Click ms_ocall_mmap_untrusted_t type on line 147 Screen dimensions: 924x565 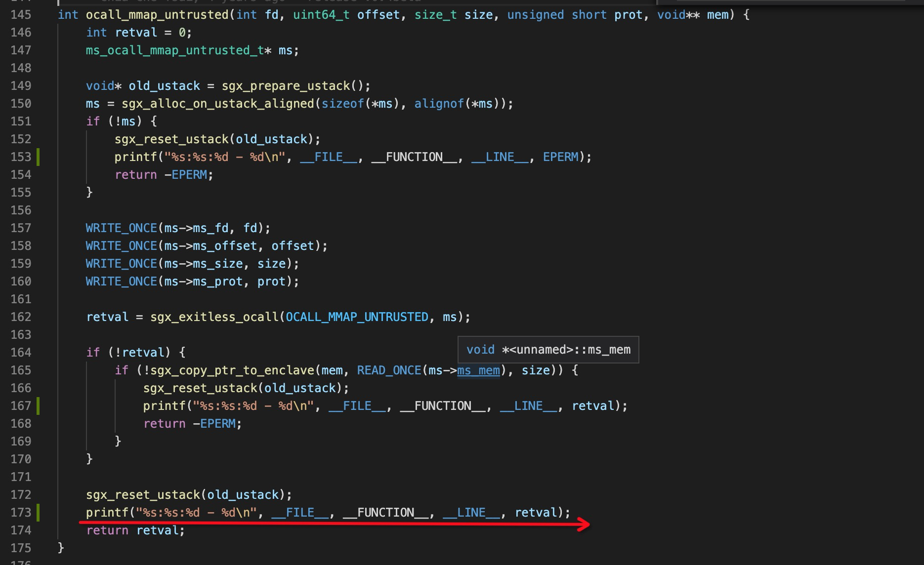[175, 50]
